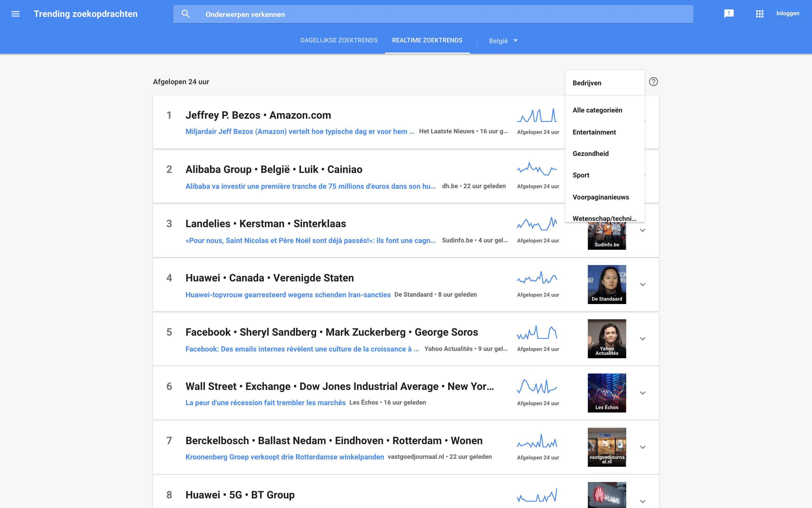Select Alle categorieën option
The image size is (812, 508).
point(605,110)
